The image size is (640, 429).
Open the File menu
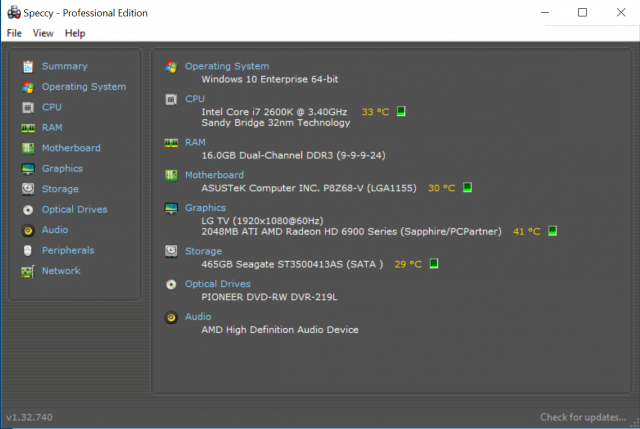(x=14, y=33)
